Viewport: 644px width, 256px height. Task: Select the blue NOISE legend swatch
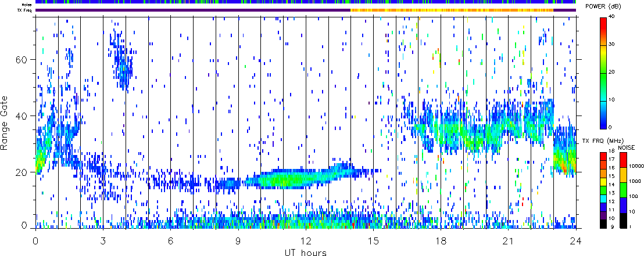coord(623,205)
